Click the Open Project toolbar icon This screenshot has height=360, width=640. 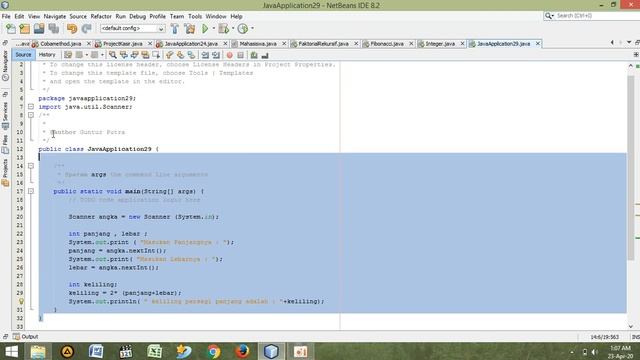point(39,29)
